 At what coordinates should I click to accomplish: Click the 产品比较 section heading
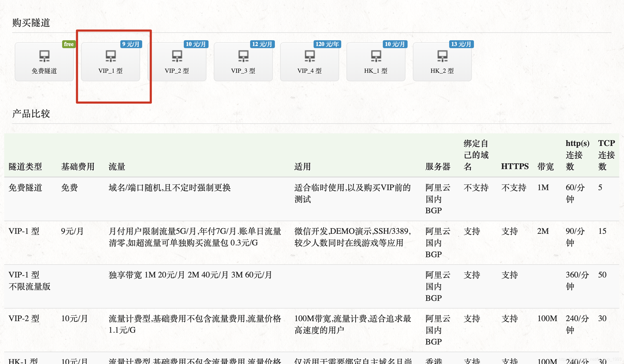pos(31,114)
